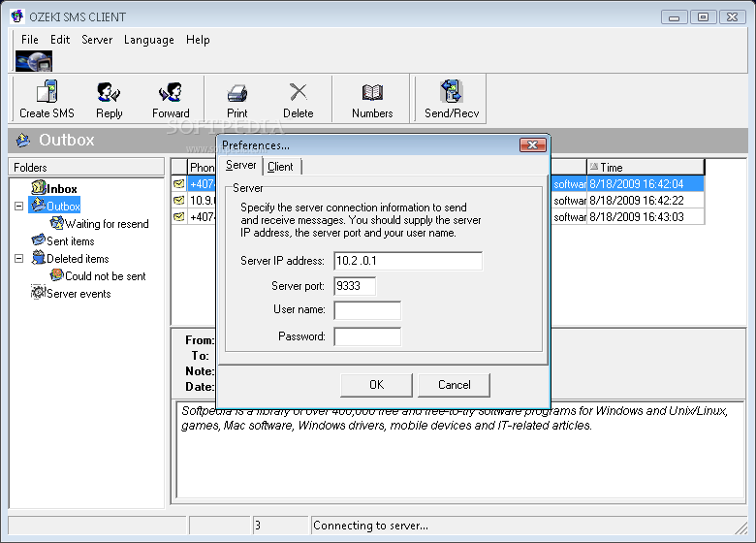The image size is (756, 543).
Task: Collapse the Deleted items tree node
Action: pyautogui.click(x=18, y=259)
